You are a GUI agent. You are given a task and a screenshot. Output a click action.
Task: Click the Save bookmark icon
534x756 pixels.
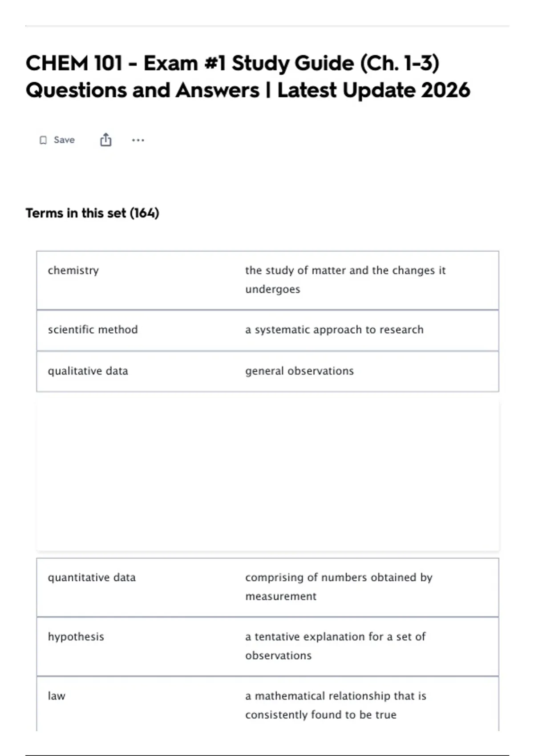pos(43,140)
